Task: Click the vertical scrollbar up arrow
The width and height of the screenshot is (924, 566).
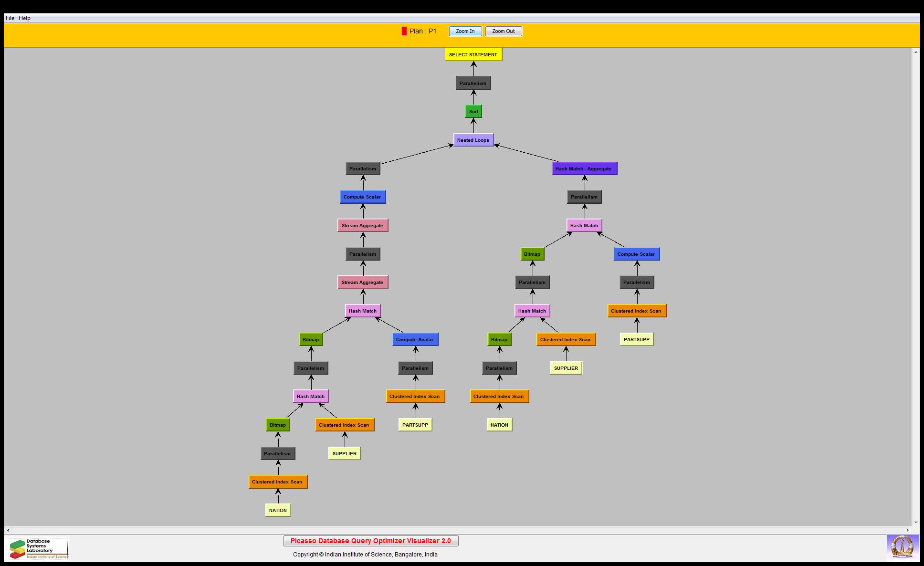Action: click(x=915, y=52)
